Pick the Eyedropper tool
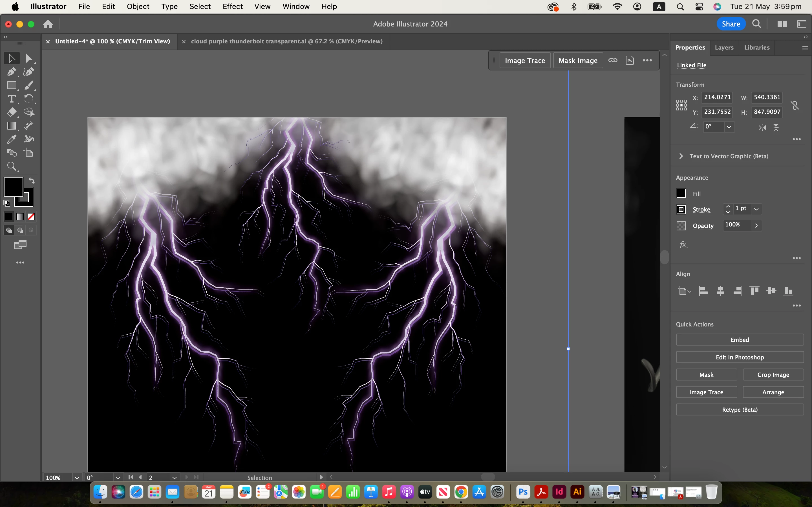Screen dimensions: 812x507 [11, 139]
